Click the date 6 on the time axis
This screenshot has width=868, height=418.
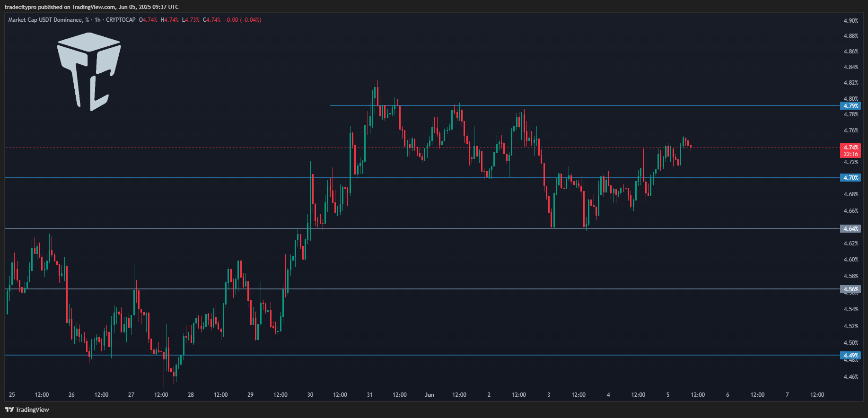pos(728,395)
